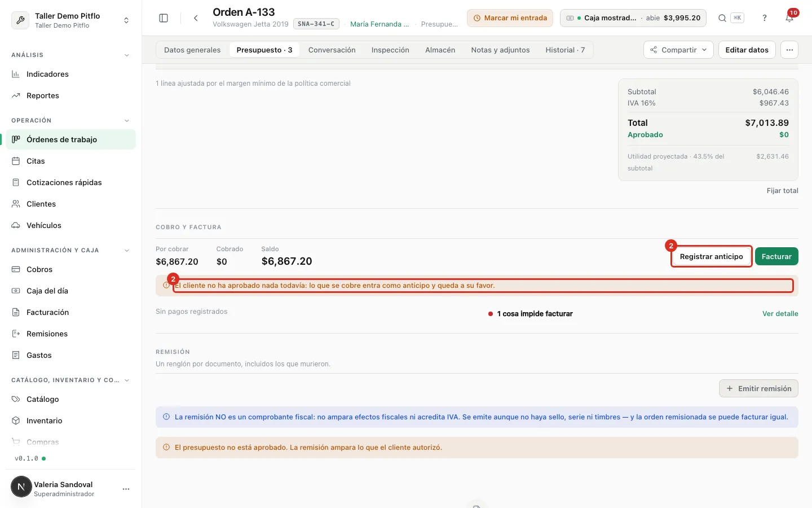The image size is (812, 508).
Task: Toggle the sidebar panel icon
Action: 164,18
